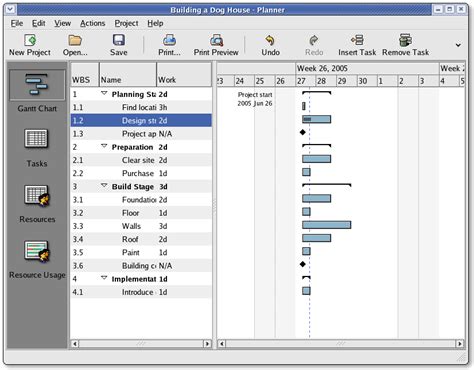Click the Remove Task toolbar icon
This screenshot has width=474, height=370.
(x=405, y=40)
